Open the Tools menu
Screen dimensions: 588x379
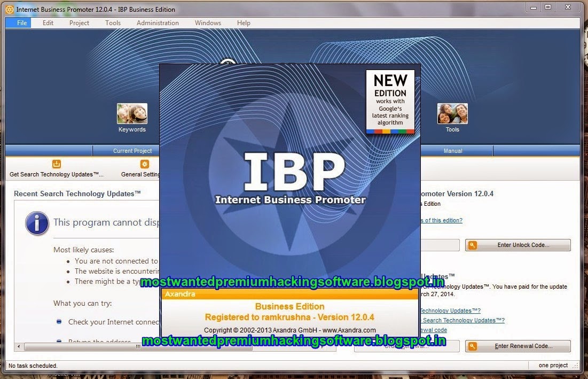(x=113, y=23)
